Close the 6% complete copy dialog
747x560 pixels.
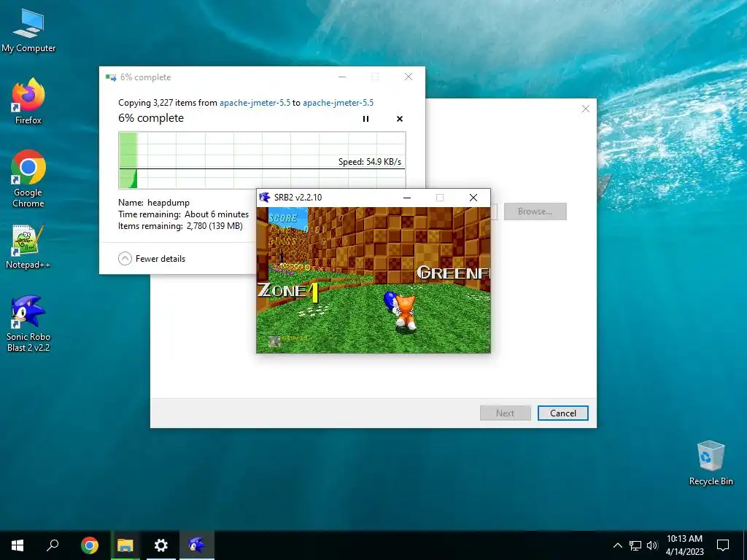click(409, 77)
